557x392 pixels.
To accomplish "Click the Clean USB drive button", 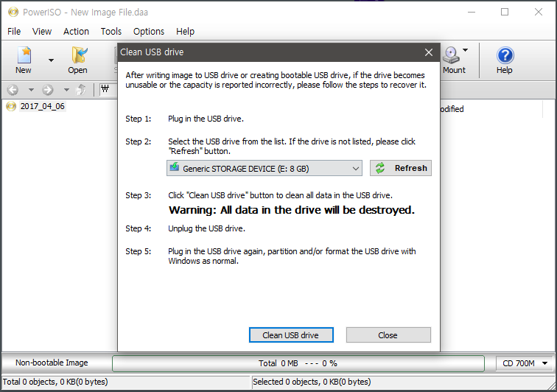I will 290,335.
